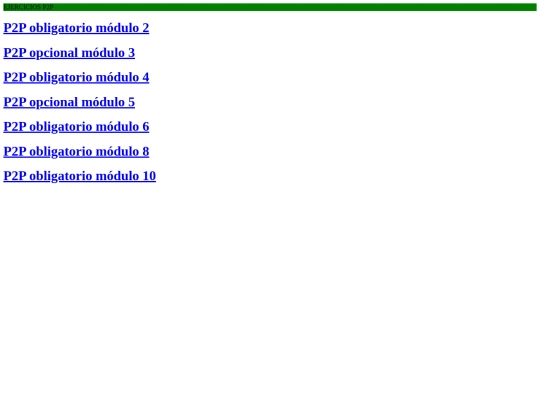Go to P2P obligatorio módulo 6
Screen dimensions: 540x405
(76, 126)
